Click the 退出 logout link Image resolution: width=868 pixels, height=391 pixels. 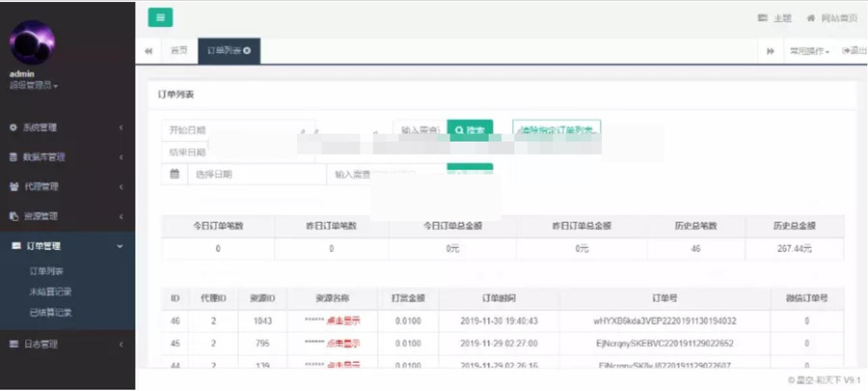[x=853, y=51]
